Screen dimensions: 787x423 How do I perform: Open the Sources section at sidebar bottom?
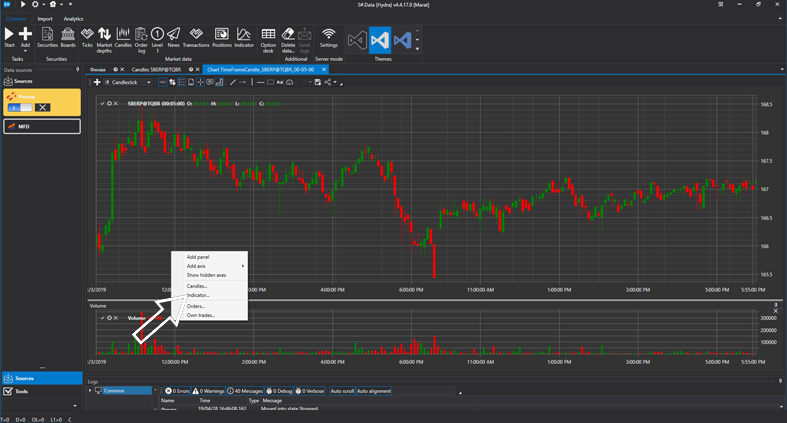pos(42,378)
